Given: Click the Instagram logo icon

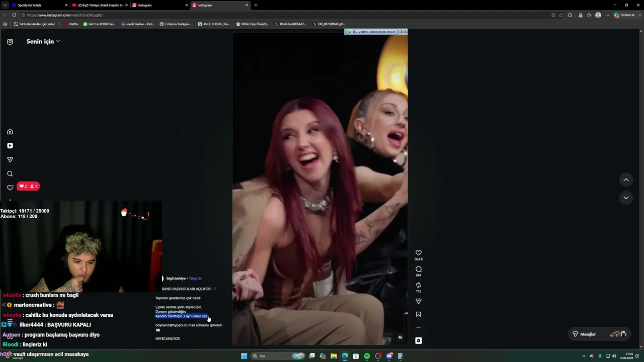Looking at the screenshot, I should [x=10, y=42].
